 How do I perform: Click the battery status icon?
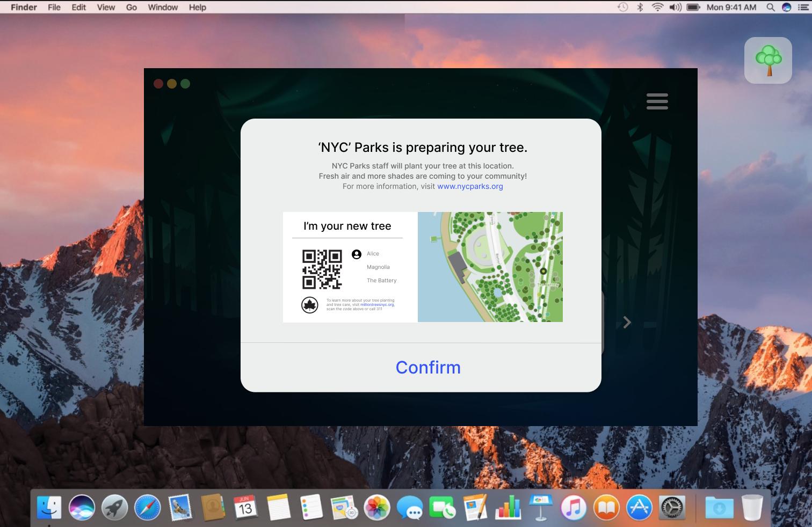click(x=693, y=7)
